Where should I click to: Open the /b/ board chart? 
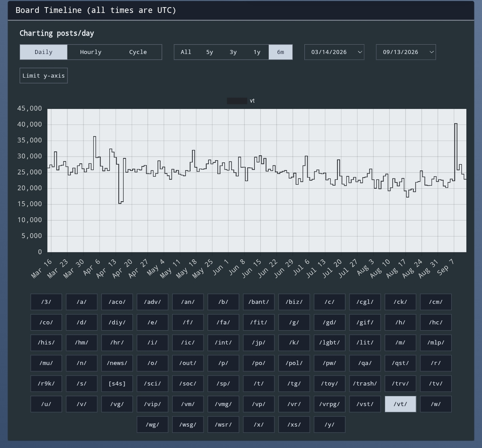pyautogui.click(x=223, y=302)
